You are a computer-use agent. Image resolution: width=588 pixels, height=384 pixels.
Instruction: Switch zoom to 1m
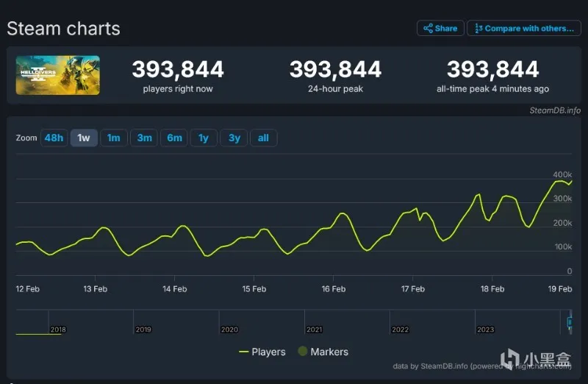pyautogui.click(x=114, y=138)
